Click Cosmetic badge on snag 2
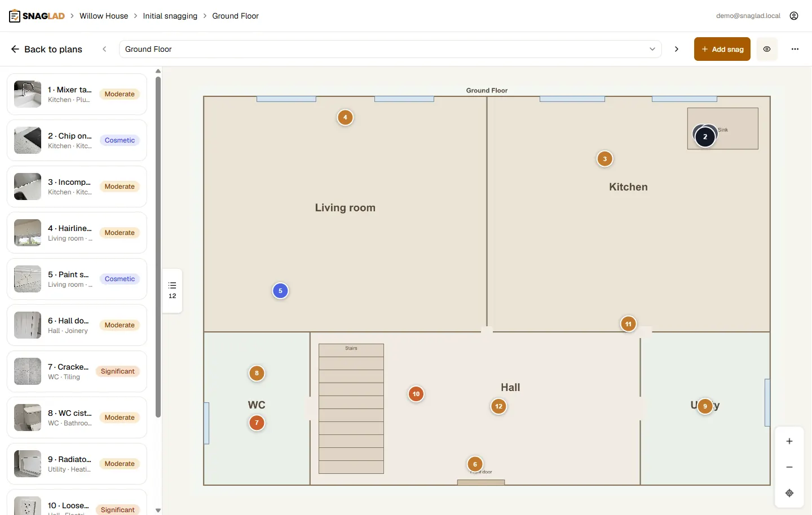Screen dimensions: 812x515 click(120, 140)
